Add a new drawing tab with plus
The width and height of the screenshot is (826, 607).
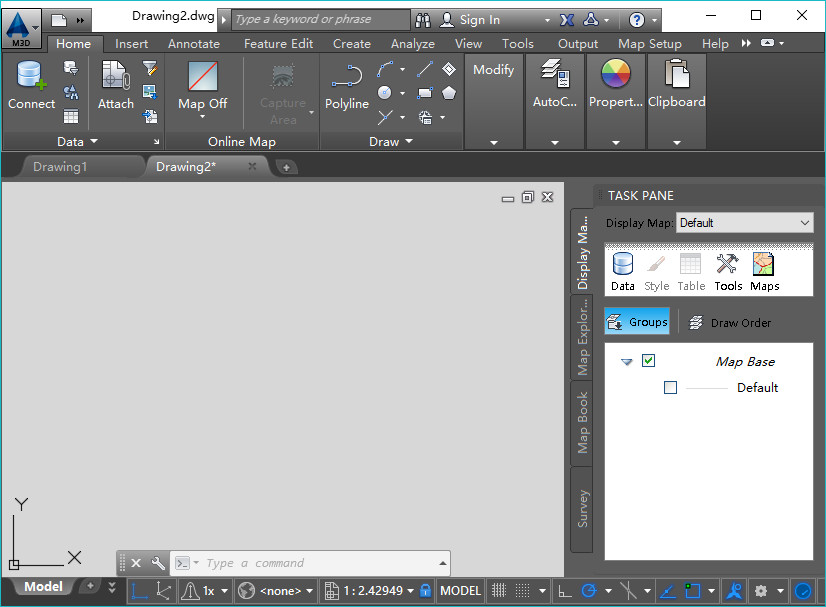(286, 168)
